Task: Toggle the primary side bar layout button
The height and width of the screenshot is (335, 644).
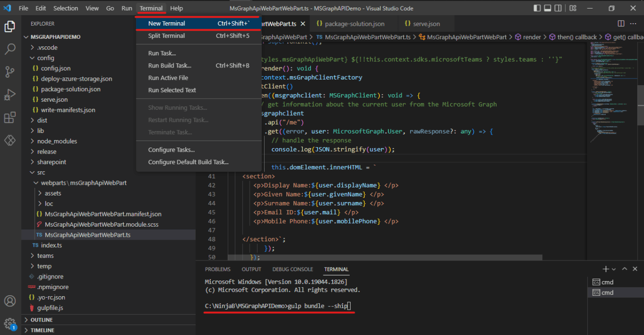Action: click(537, 8)
